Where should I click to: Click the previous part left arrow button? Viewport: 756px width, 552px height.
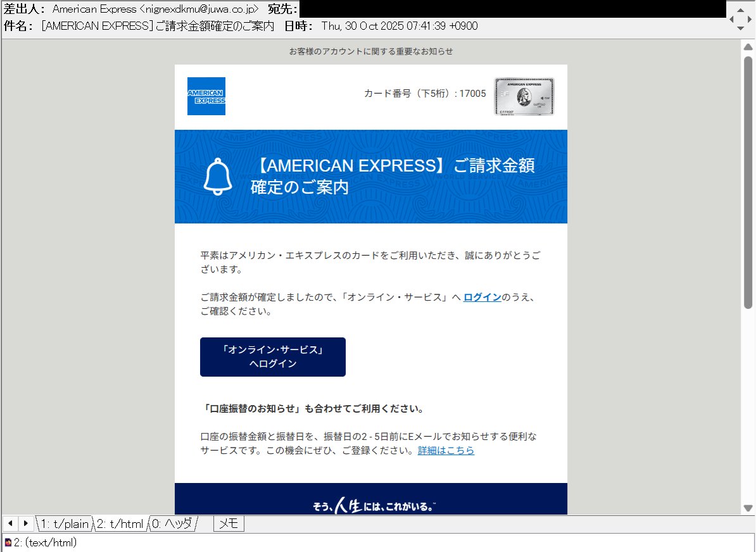pos(10,523)
